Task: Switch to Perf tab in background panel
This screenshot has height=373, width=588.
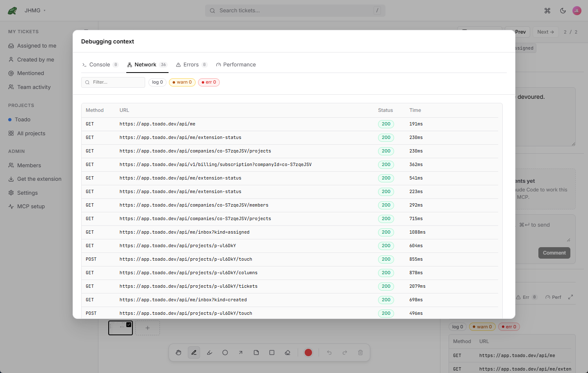Action: (554, 297)
